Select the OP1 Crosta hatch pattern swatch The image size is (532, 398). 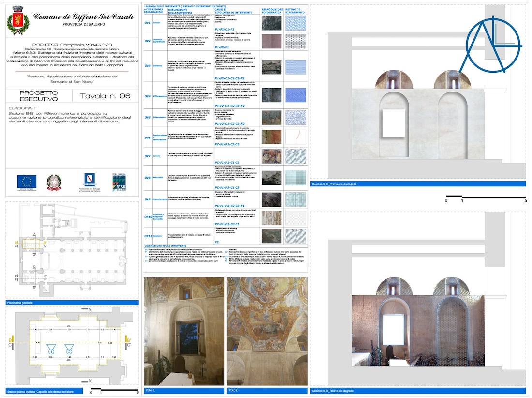[x=296, y=23]
